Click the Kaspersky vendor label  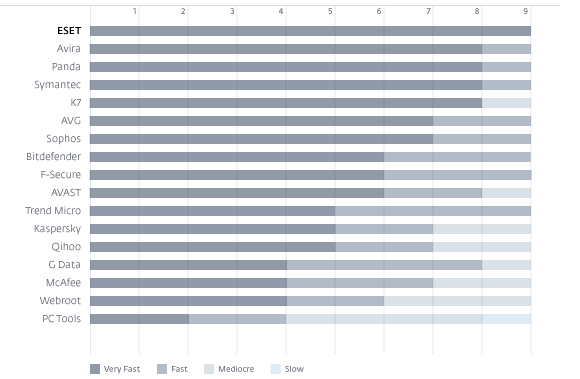57,229
